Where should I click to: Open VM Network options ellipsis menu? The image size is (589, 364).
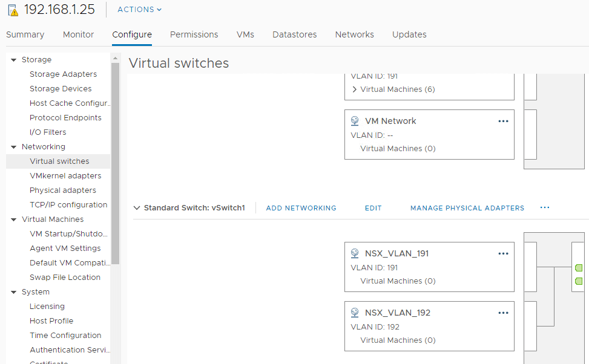(503, 121)
